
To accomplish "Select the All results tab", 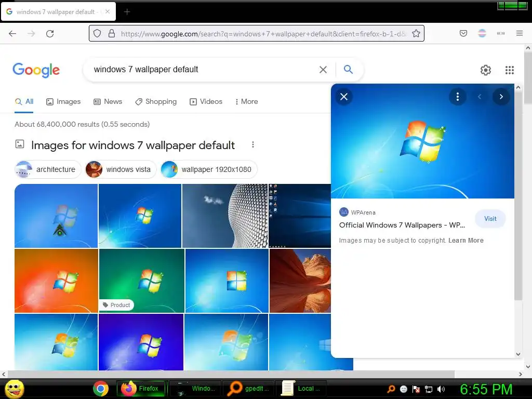I will point(24,101).
